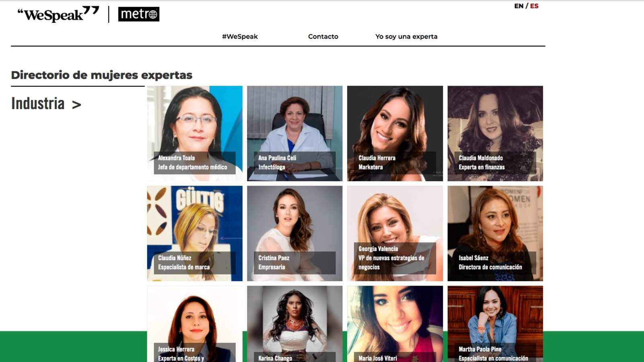Switch language to ES
Image resolution: width=644 pixels, height=362 pixels.
[534, 6]
